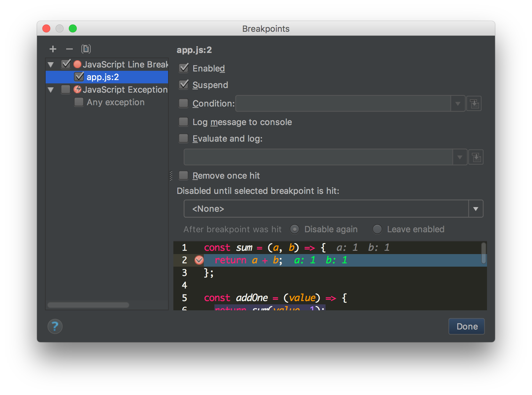The width and height of the screenshot is (532, 395).
Task: Check the Any exception checkbox
Action: (x=79, y=102)
